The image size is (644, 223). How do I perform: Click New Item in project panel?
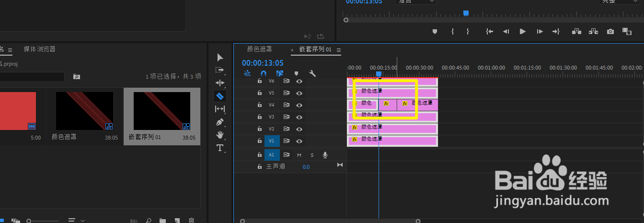[177, 221]
